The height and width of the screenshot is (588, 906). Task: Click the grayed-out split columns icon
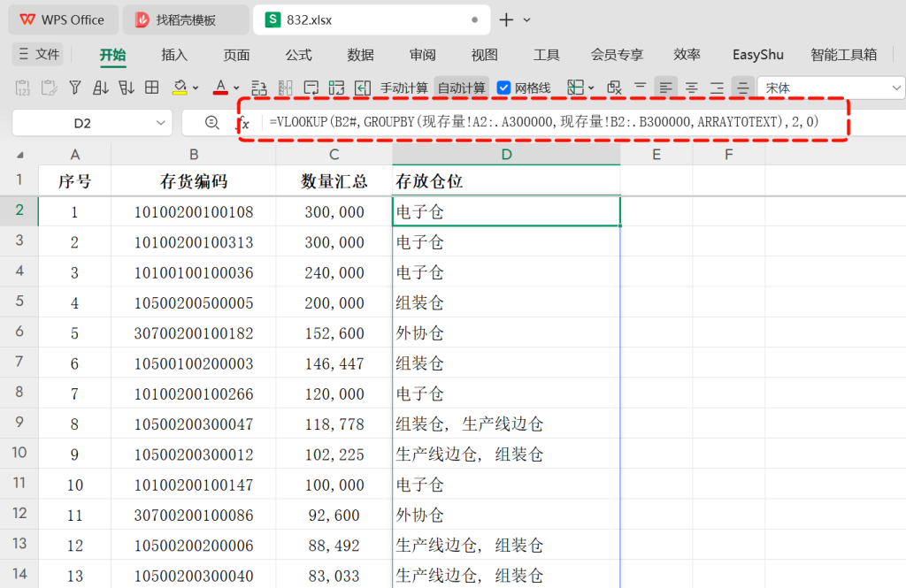285,88
